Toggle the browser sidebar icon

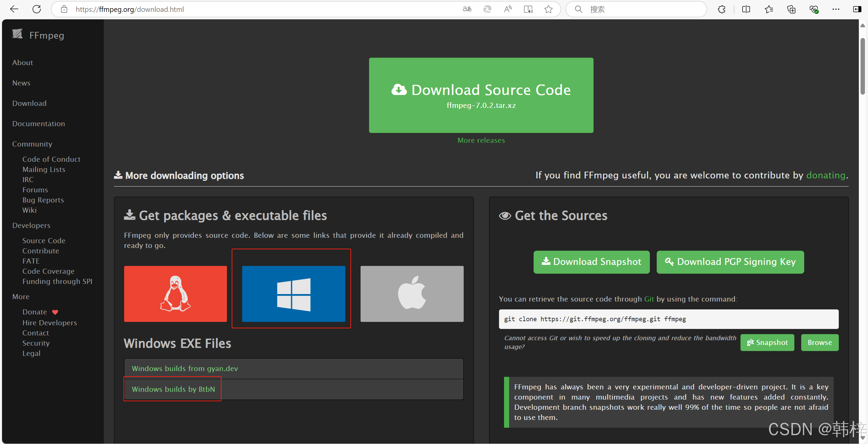(857, 9)
